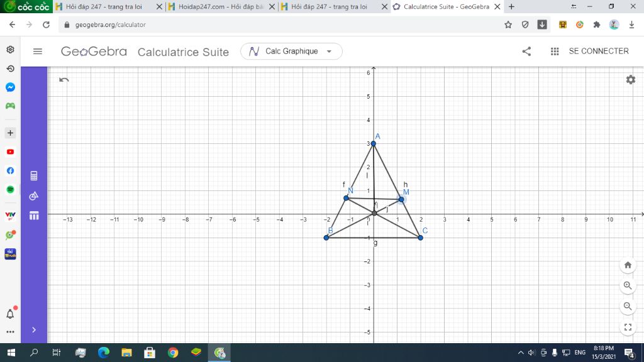
Task: Enter fullscreen graph mode
Action: [x=628, y=327]
